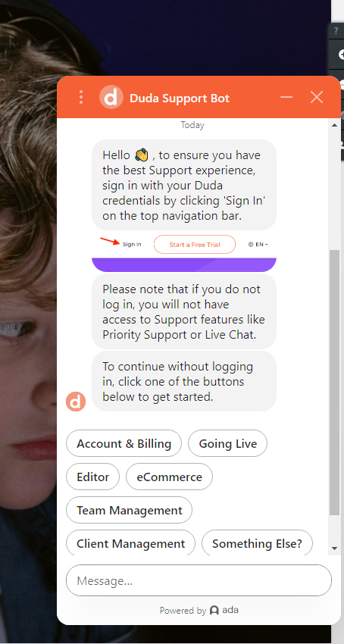Open the three-dot chat options menu
Screen dimensions: 344x644
pyautogui.click(x=81, y=97)
